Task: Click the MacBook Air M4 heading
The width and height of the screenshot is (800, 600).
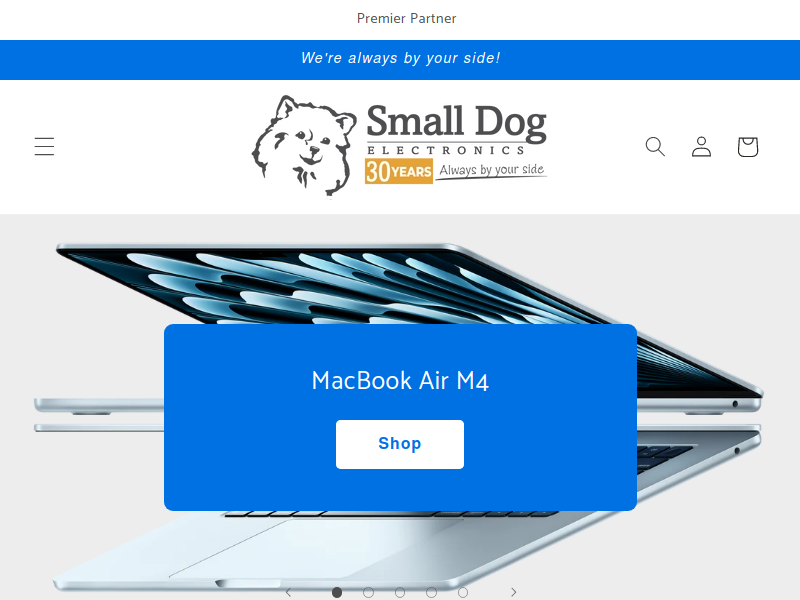Action: pos(401,381)
